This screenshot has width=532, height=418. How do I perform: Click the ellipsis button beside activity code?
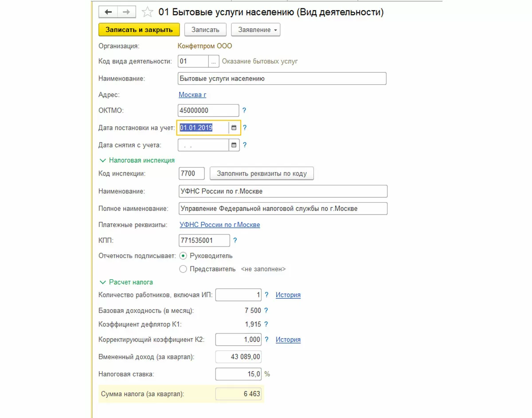point(214,61)
